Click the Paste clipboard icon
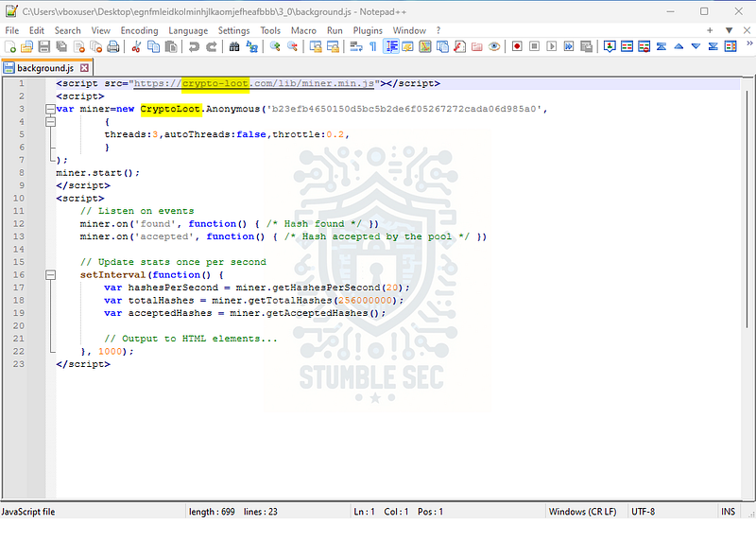This screenshot has height=541, width=756. tap(171, 46)
